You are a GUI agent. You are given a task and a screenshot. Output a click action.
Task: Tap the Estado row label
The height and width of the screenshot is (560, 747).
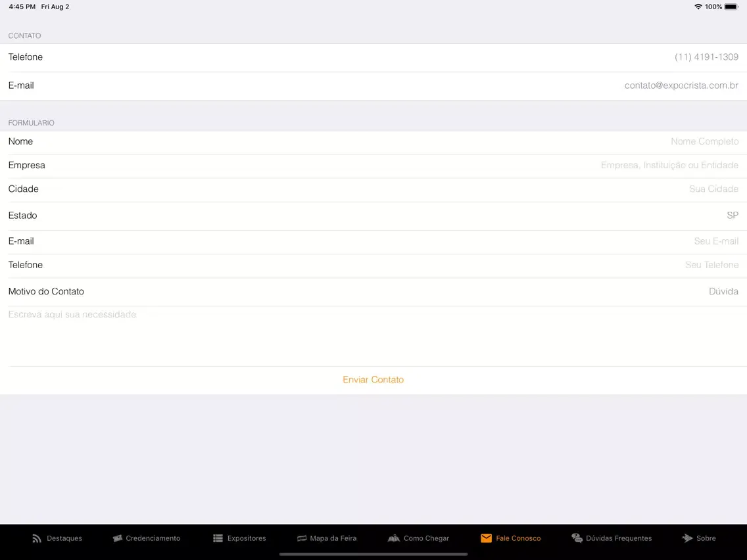point(22,216)
